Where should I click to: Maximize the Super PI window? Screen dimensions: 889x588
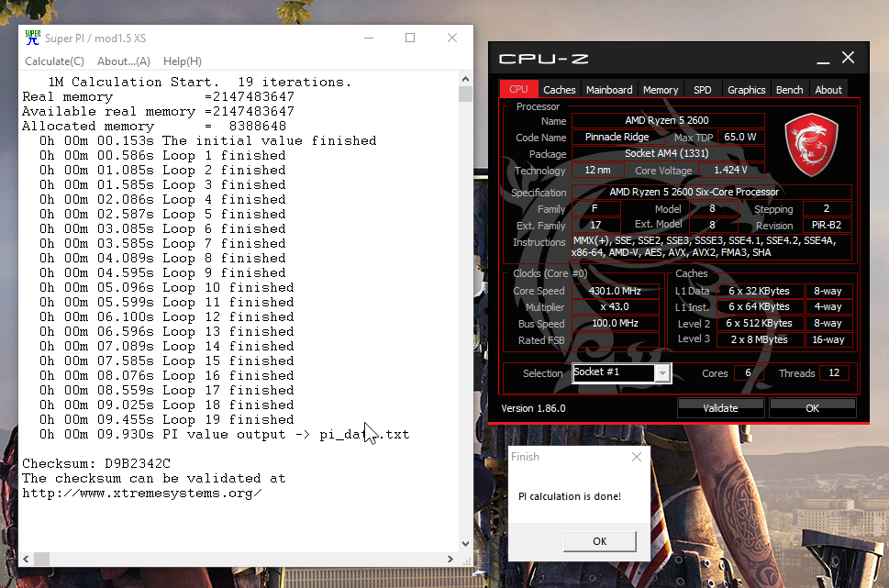point(410,38)
